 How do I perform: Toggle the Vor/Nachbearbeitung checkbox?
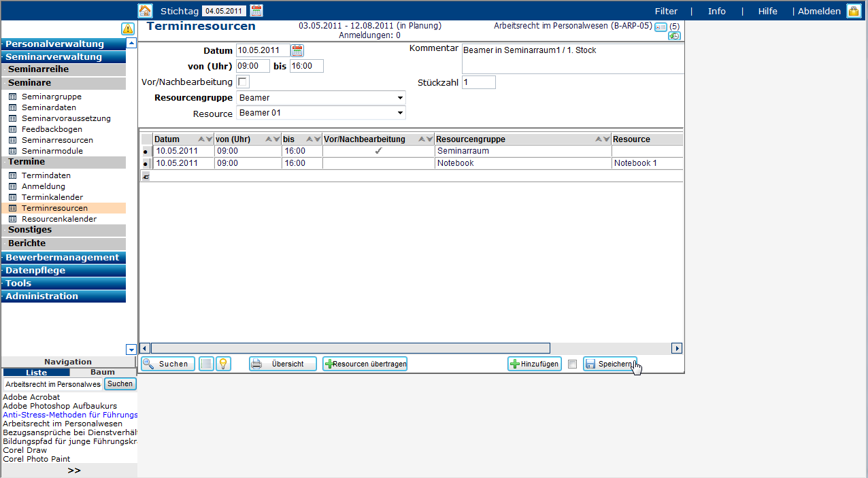pos(243,82)
